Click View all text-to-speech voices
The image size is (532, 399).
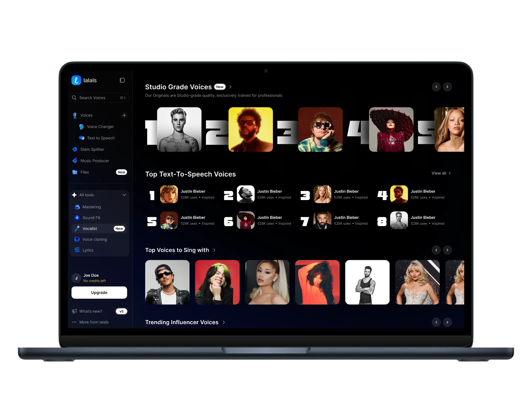click(x=441, y=173)
